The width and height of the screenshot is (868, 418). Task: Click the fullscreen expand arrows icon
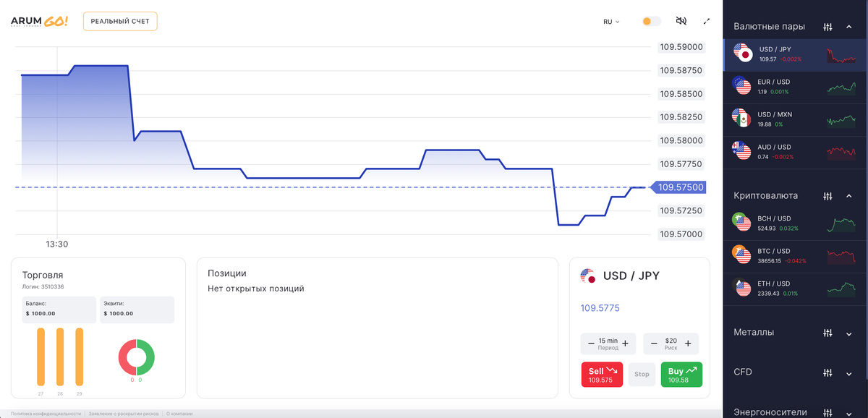click(707, 21)
